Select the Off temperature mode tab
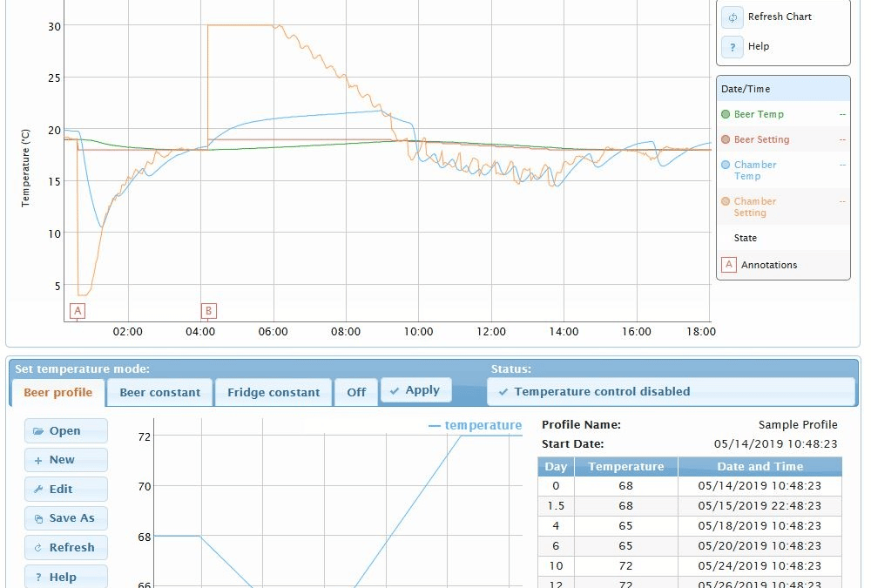The image size is (871, 588). (x=356, y=393)
